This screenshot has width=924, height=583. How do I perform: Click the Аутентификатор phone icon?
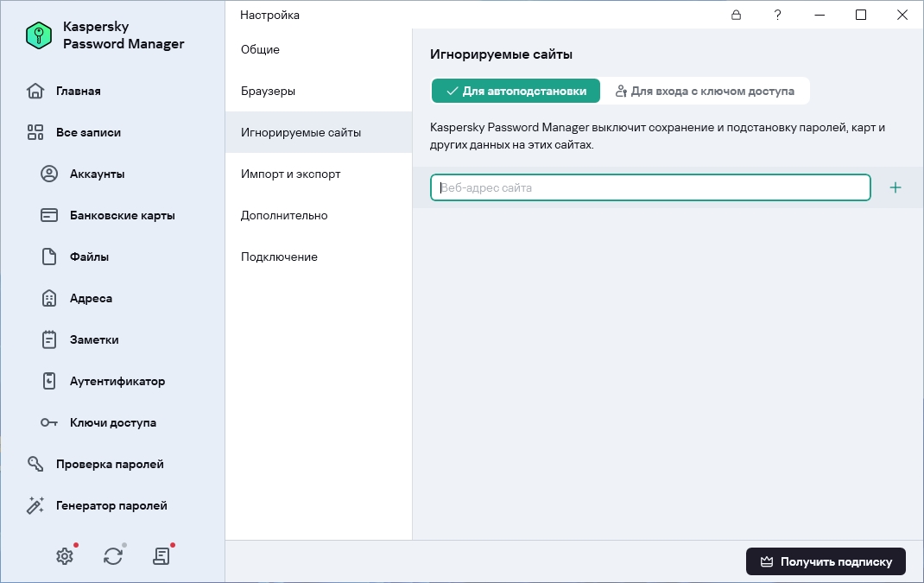tap(49, 381)
